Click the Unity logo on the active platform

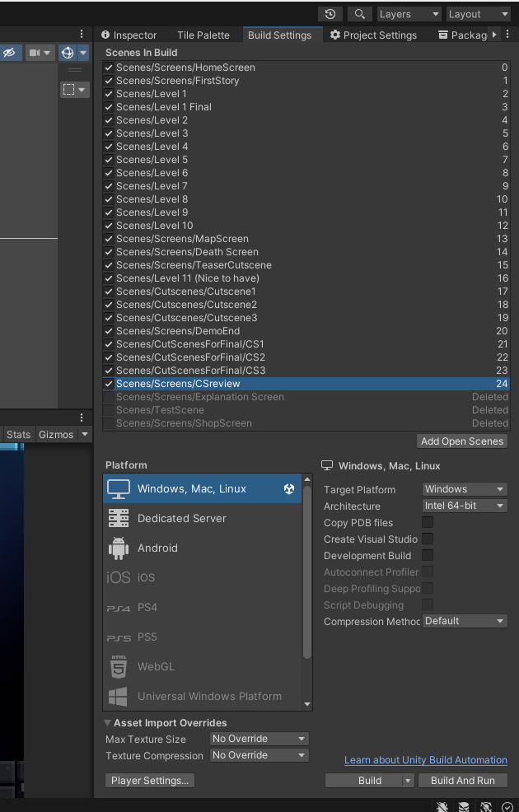(289, 488)
